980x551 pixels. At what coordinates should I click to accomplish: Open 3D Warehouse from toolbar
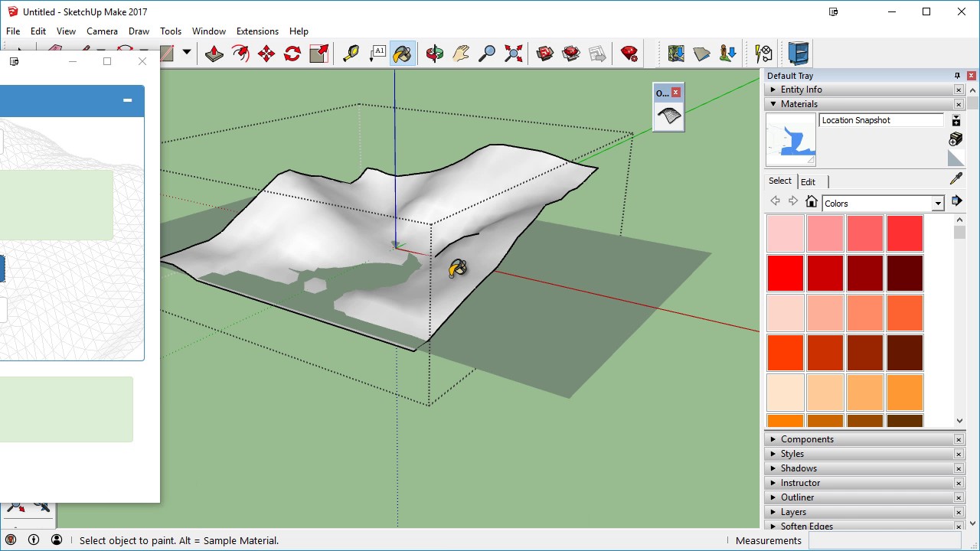545,54
